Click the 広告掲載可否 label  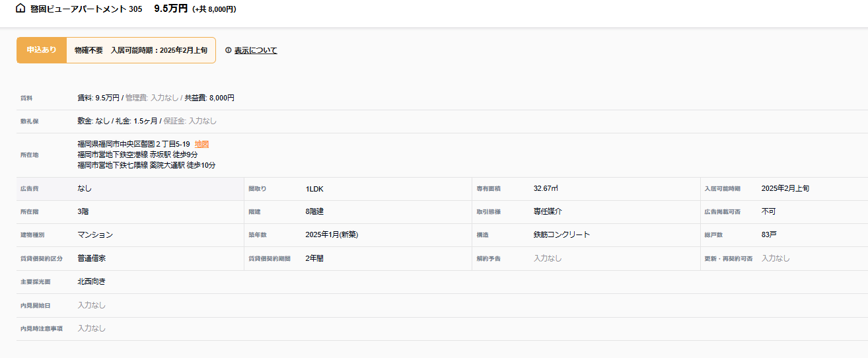coord(723,212)
